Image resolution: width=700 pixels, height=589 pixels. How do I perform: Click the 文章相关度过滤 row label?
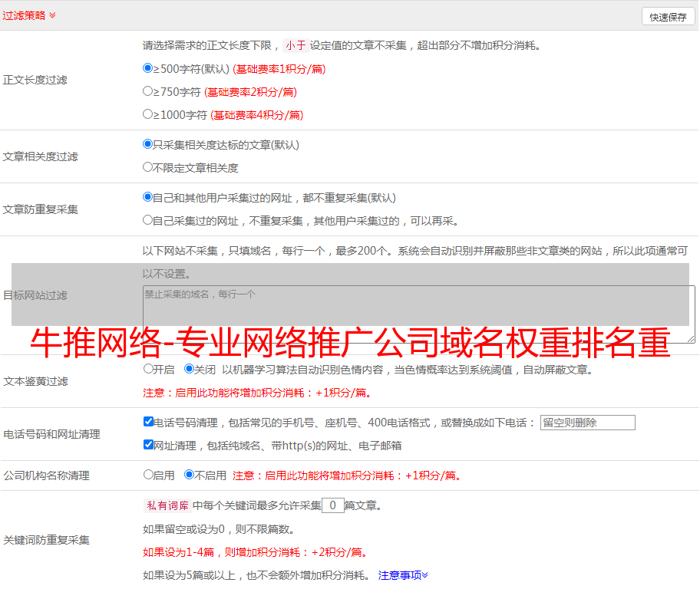[x=41, y=157]
